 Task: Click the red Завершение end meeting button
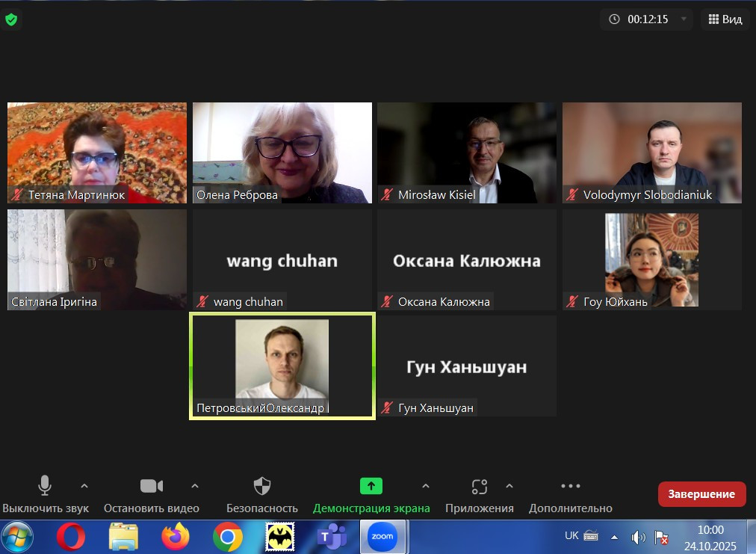701,494
